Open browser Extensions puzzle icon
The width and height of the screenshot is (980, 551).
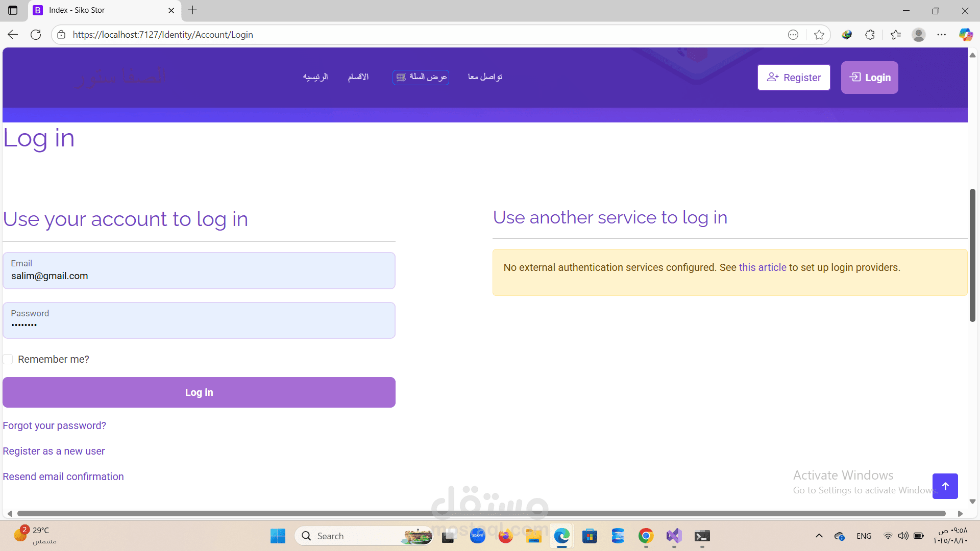tap(870, 35)
